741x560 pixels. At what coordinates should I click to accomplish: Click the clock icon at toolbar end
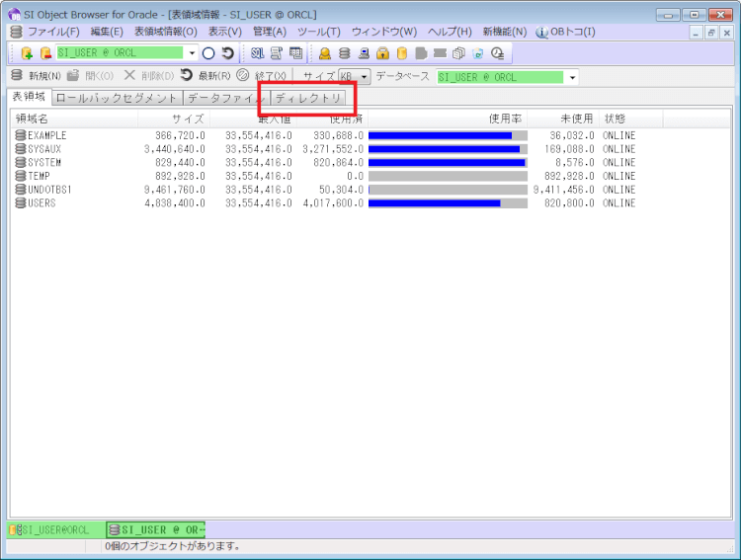click(x=497, y=53)
